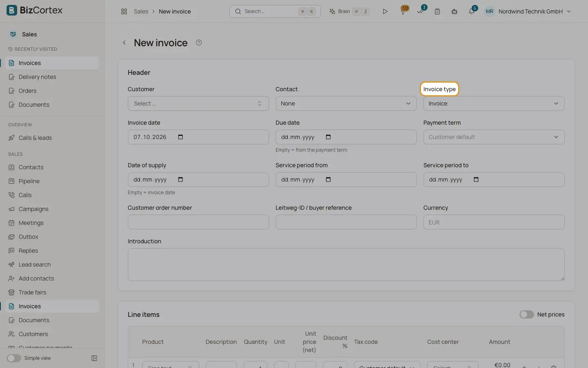
Task: Open calendar picker for Invoice date
Action: 180,137
